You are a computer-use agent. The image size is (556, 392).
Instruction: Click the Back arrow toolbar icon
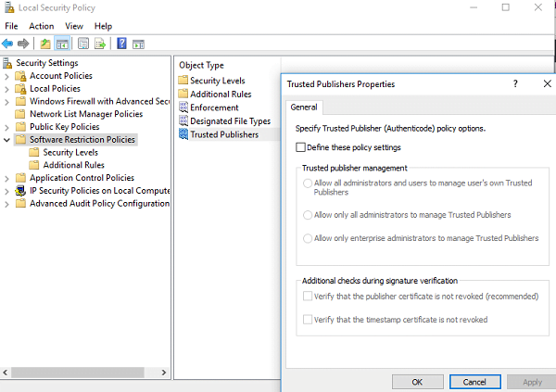point(7,44)
